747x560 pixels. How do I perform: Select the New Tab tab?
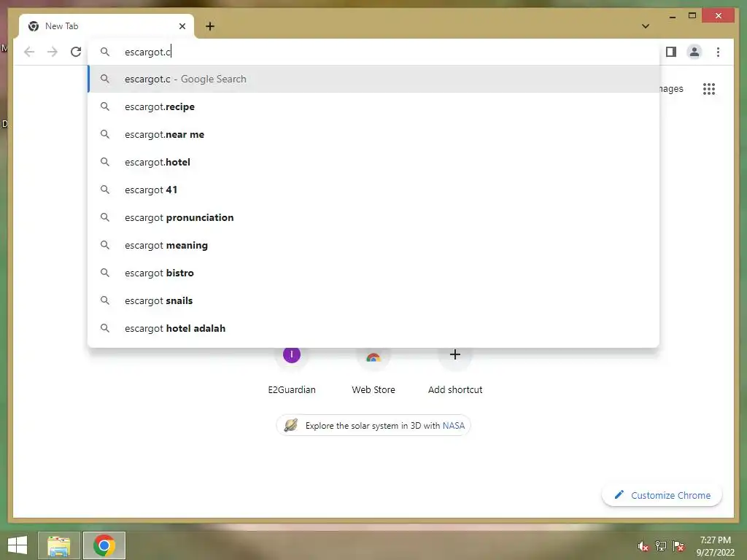[107, 26]
